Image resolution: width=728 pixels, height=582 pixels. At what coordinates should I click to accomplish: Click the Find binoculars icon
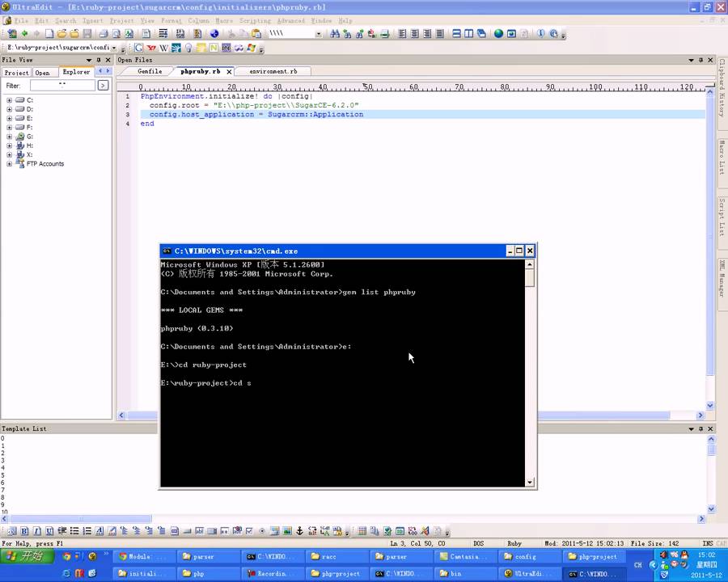334,33
